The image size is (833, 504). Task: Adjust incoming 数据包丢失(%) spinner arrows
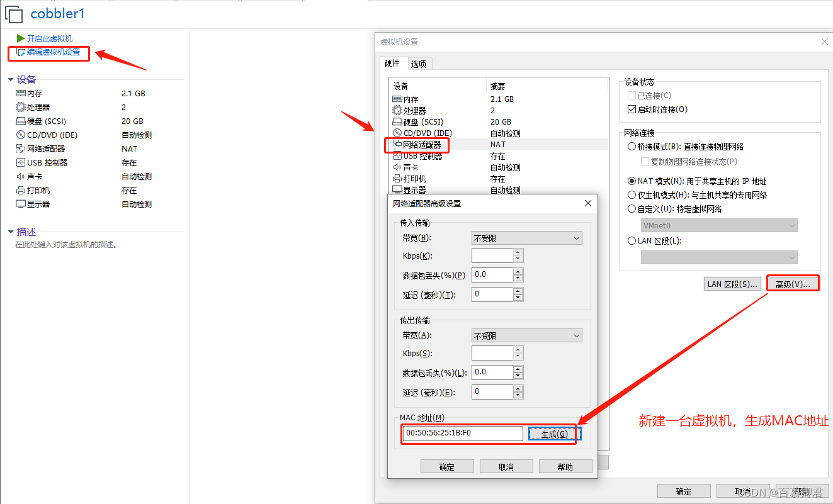tap(518, 274)
